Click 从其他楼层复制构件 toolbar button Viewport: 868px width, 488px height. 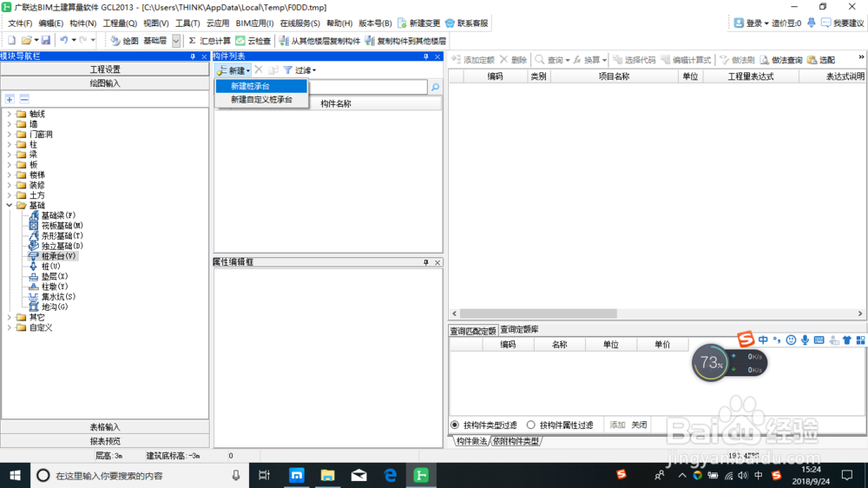[319, 41]
